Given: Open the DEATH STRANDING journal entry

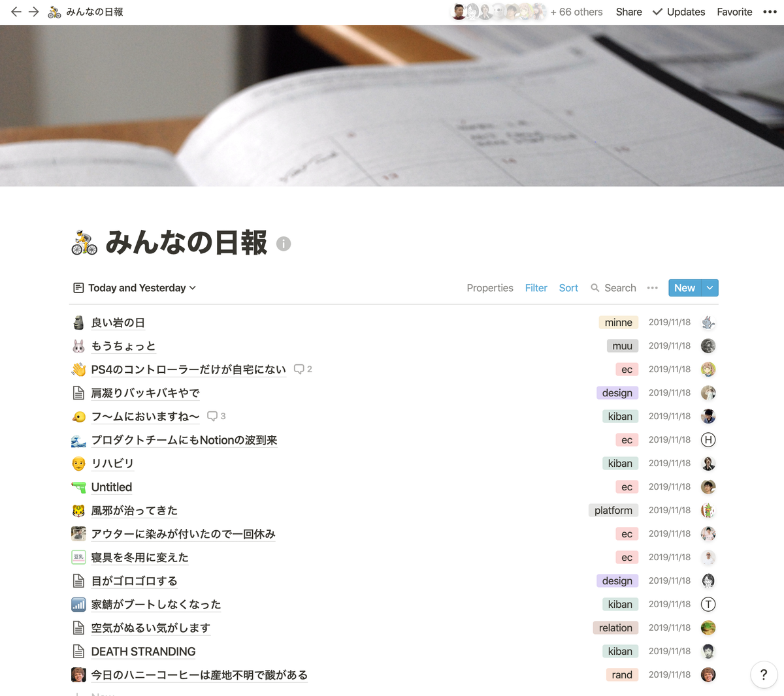Looking at the screenshot, I should (x=142, y=651).
